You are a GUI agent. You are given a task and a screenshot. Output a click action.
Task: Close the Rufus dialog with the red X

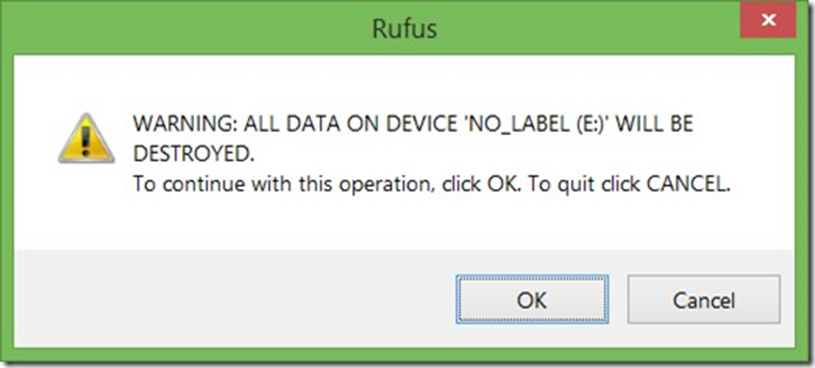768,20
